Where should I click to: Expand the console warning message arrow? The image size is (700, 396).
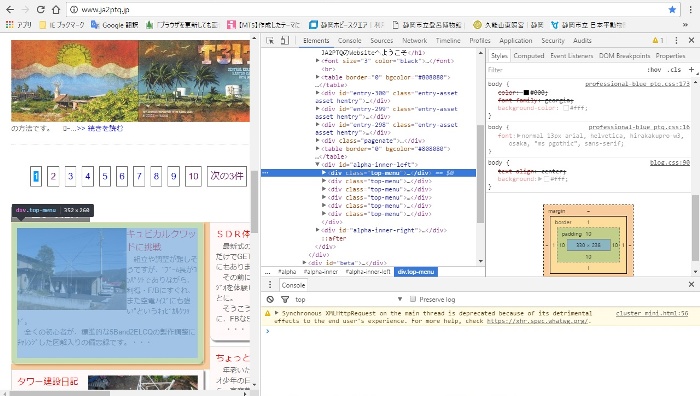point(276,313)
